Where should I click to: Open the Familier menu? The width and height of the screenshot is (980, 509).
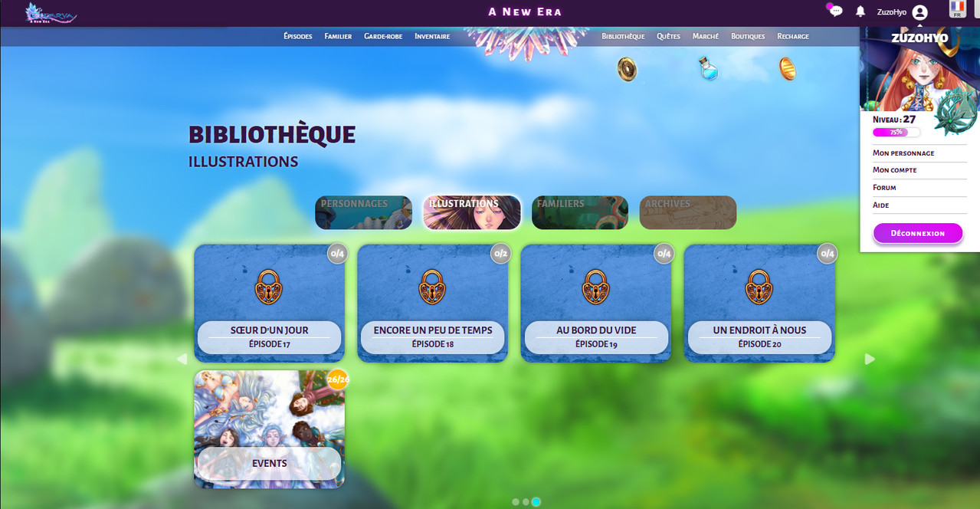point(338,36)
